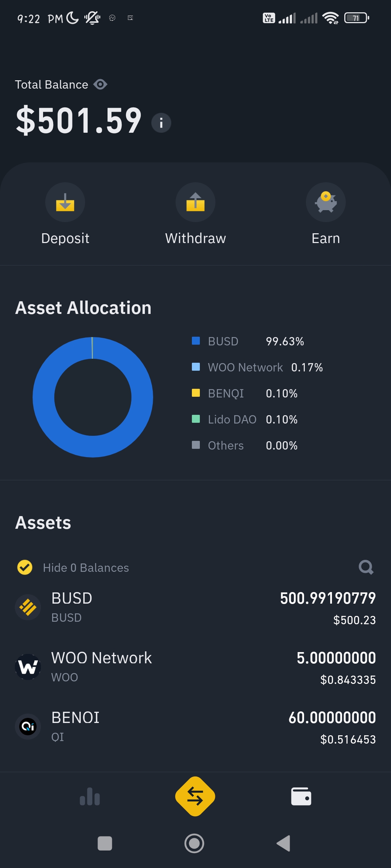Tap the Android back navigation button

pyautogui.click(x=283, y=843)
